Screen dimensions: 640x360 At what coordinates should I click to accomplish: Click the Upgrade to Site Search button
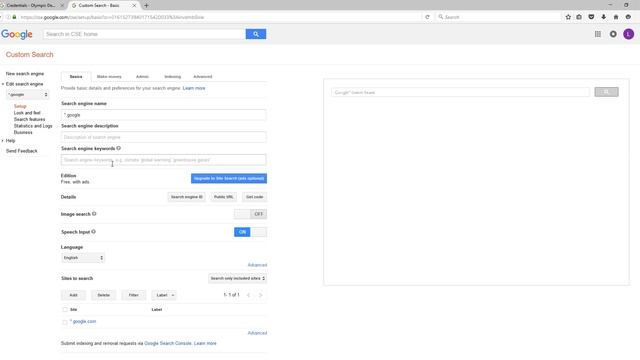pos(229,178)
